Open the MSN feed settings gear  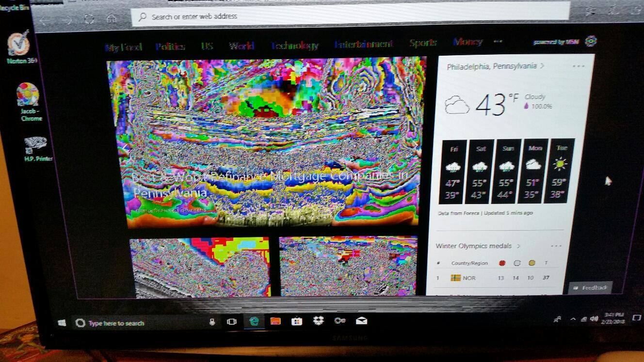(590, 41)
